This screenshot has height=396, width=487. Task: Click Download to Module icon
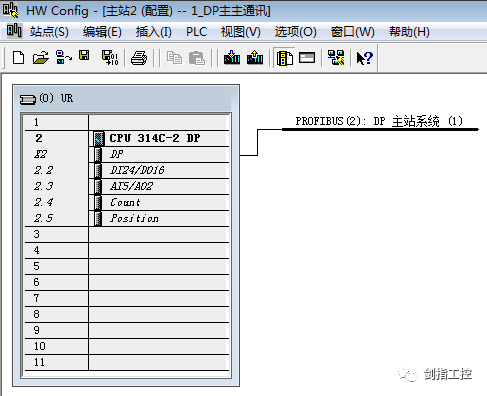pyautogui.click(x=232, y=58)
